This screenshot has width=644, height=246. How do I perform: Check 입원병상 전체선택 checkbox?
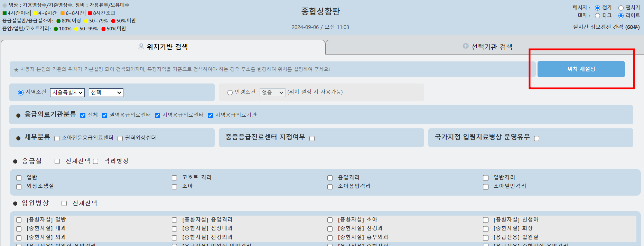pyautogui.click(x=64, y=203)
